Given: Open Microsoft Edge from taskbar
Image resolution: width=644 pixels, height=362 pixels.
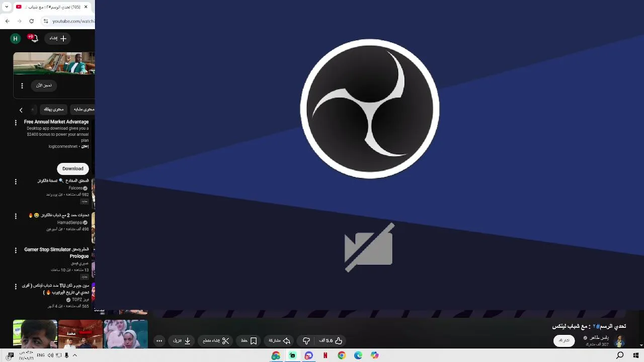Looking at the screenshot, I should point(358,355).
